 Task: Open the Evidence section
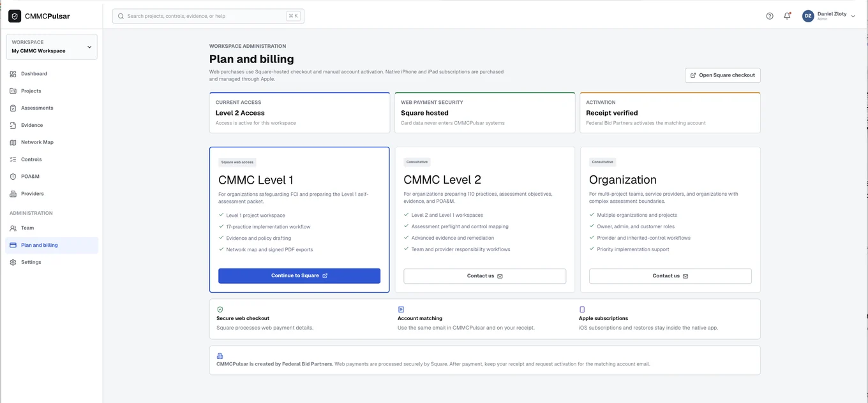click(52, 126)
